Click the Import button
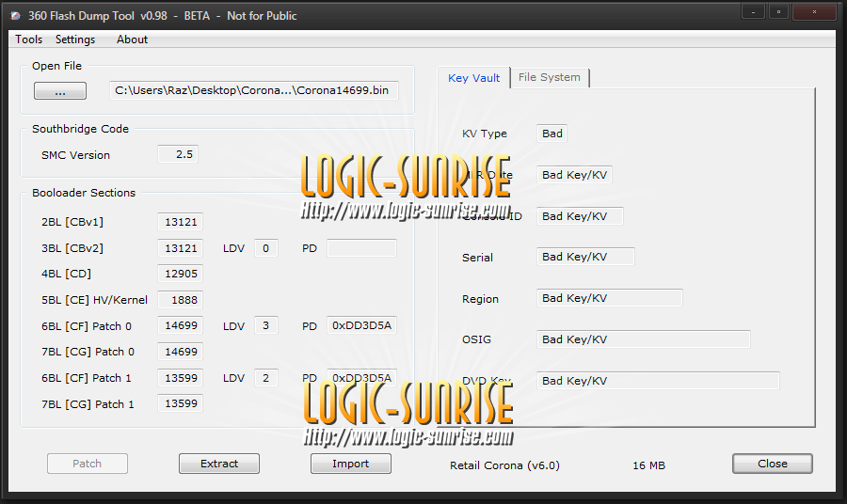The height and width of the screenshot is (504, 847). [351, 464]
